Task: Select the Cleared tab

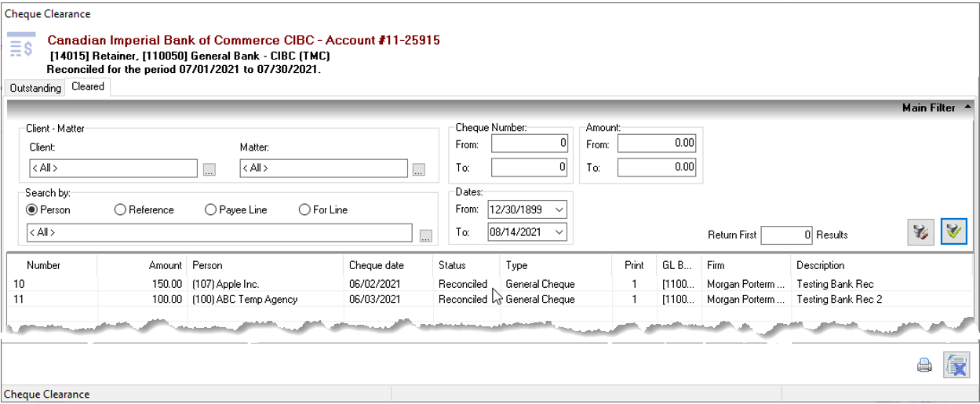Action: 88,87
